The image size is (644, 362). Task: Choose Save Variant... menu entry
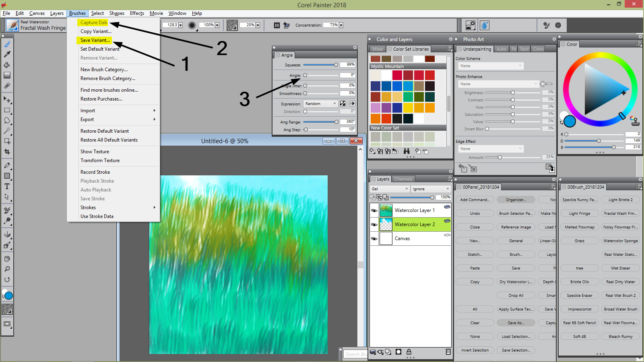[x=95, y=40]
